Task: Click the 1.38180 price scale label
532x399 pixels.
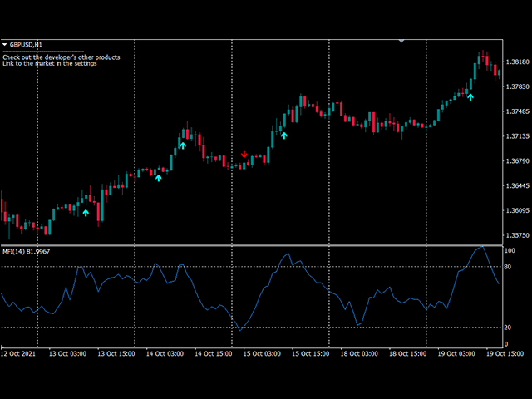Action: click(x=515, y=62)
